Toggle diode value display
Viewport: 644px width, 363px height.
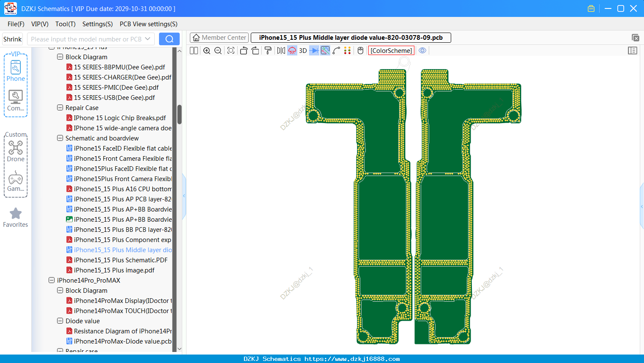click(x=314, y=50)
